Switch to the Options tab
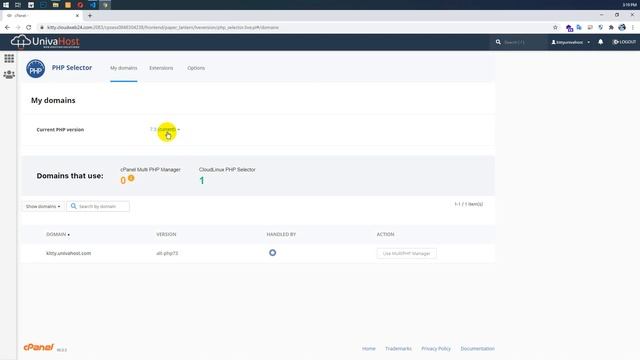640x360 pixels. tap(196, 68)
